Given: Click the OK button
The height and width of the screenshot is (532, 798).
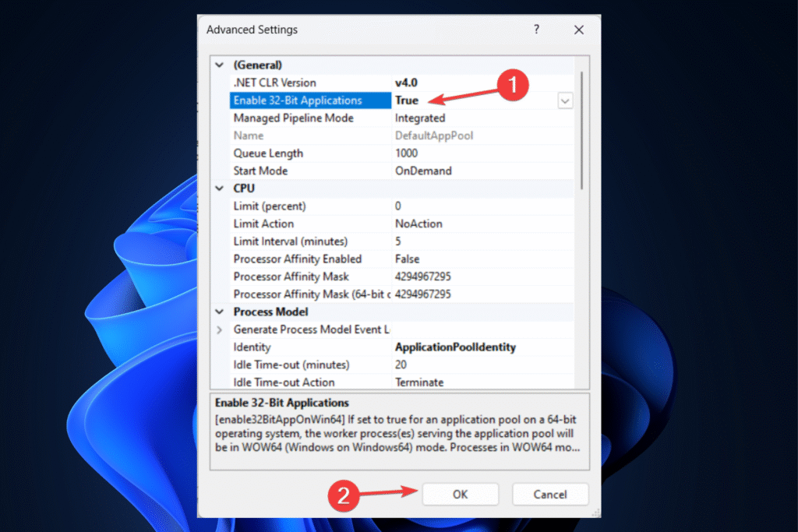Looking at the screenshot, I should point(460,494).
